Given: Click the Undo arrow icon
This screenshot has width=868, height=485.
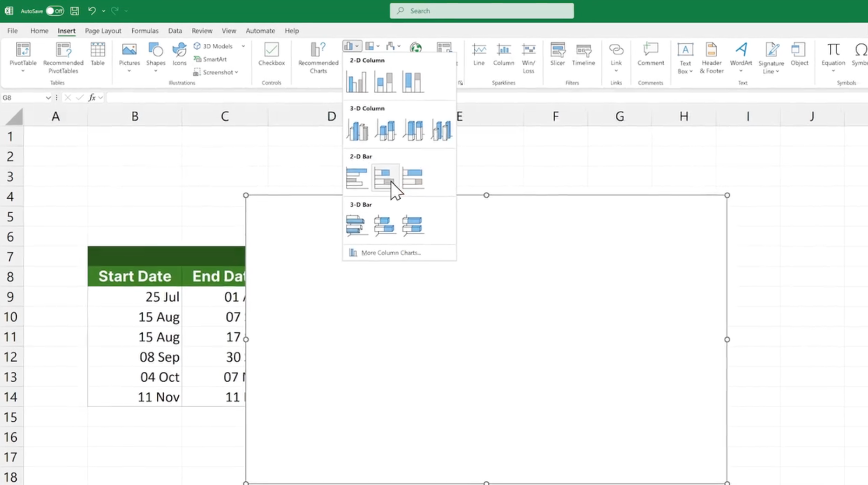Looking at the screenshot, I should click(x=92, y=11).
